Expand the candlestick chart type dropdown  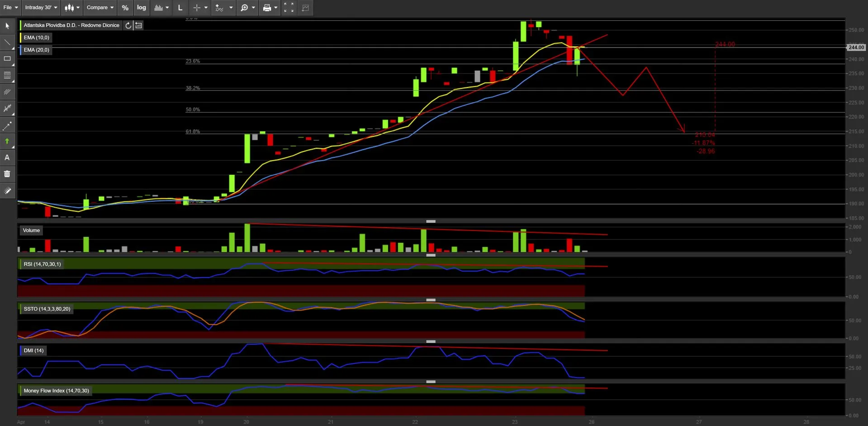72,8
